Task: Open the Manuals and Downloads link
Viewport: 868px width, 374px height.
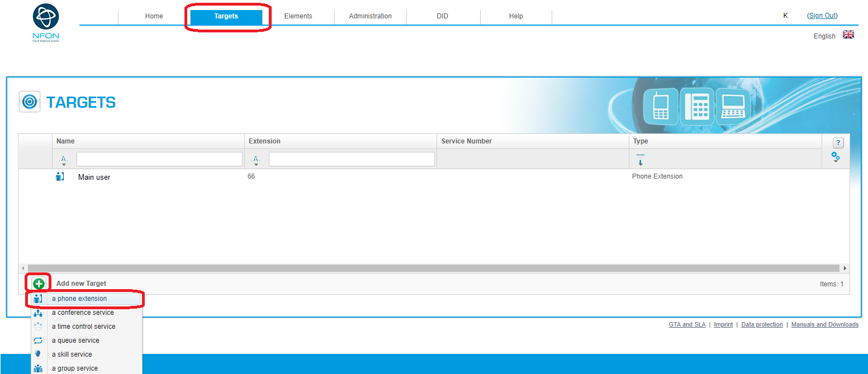Action: (x=824, y=325)
